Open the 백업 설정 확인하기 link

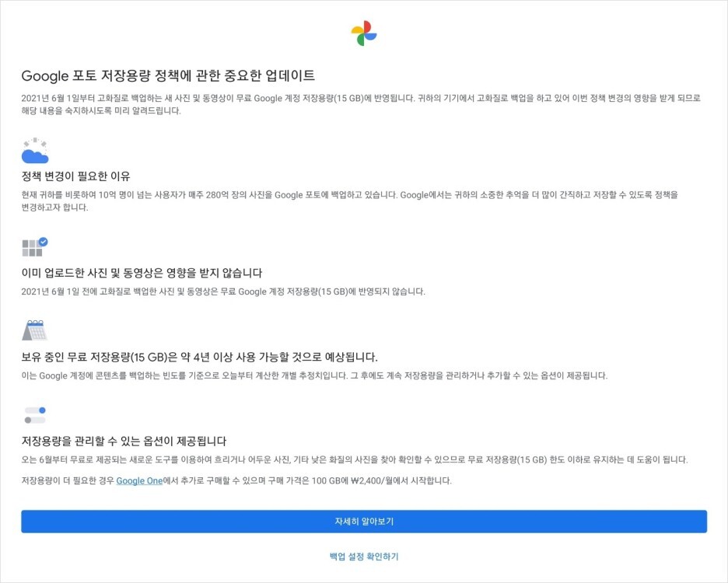pyautogui.click(x=364, y=556)
